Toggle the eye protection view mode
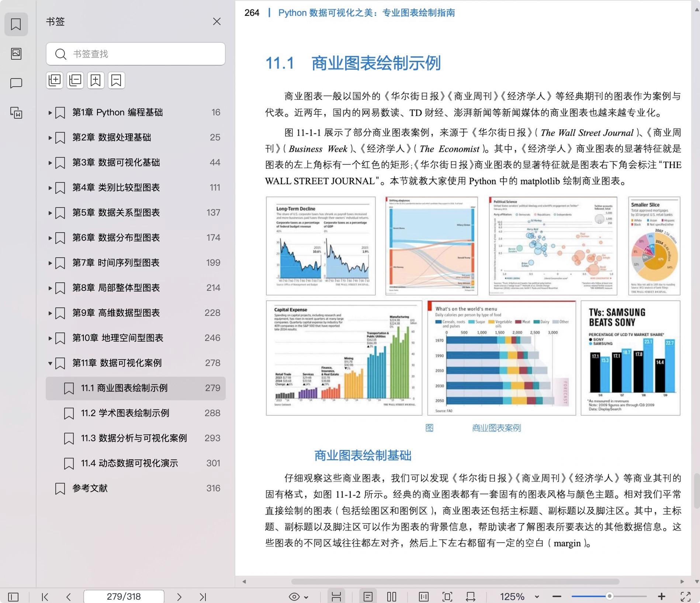Screen dimensions: 700x603 (294, 597)
